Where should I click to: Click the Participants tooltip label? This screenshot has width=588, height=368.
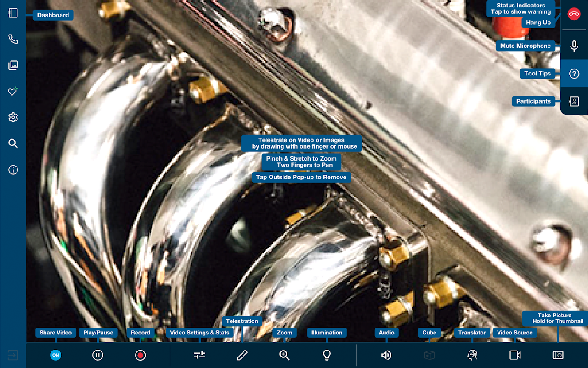[x=533, y=101]
